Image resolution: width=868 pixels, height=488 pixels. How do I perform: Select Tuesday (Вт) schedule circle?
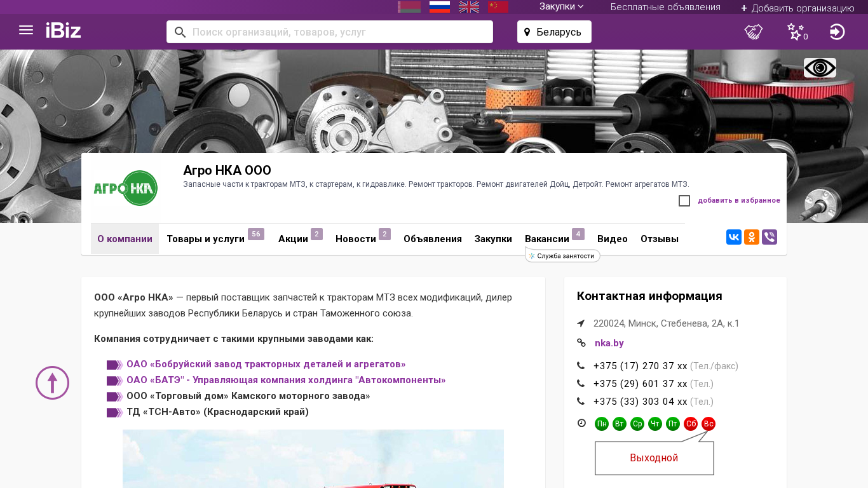coord(620,424)
